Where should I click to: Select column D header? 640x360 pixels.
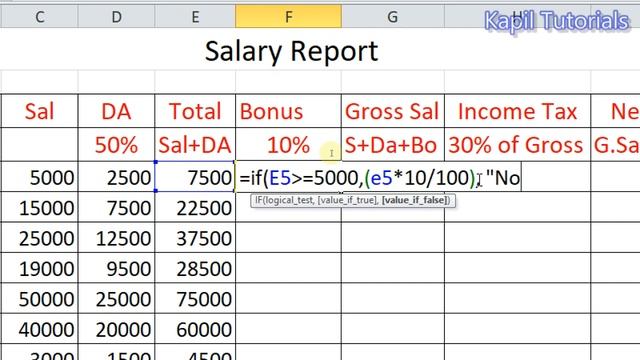pos(116,17)
